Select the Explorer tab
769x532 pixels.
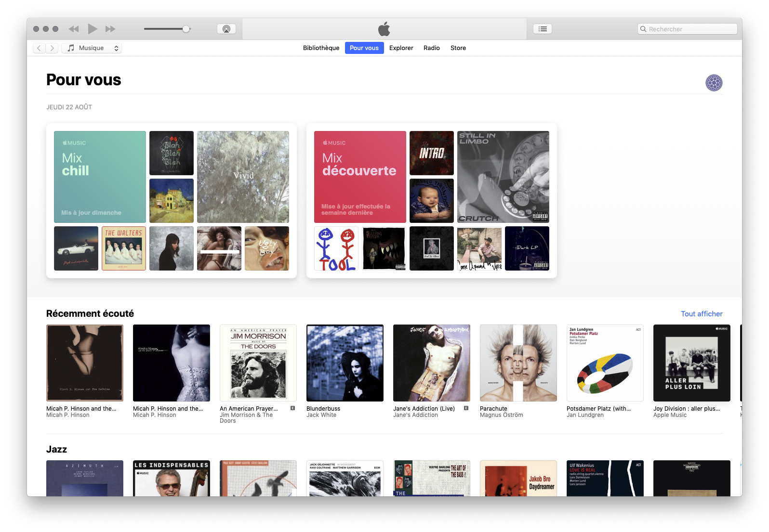point(401,48)
